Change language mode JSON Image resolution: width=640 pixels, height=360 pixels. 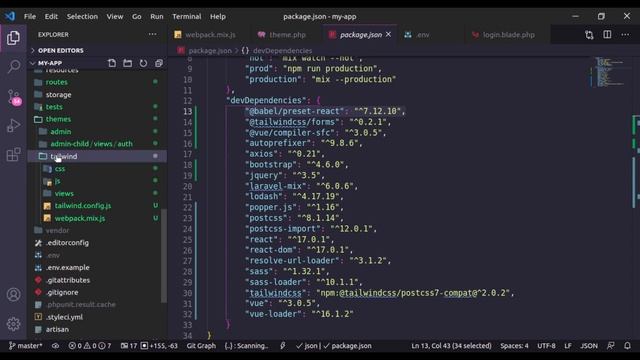click(x=589, y=346)
